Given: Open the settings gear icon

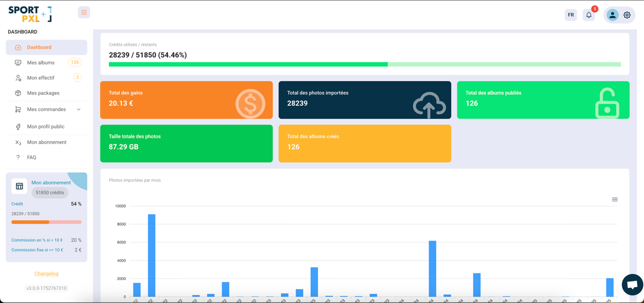Looking at the screenshot, I should coord(627,15).
